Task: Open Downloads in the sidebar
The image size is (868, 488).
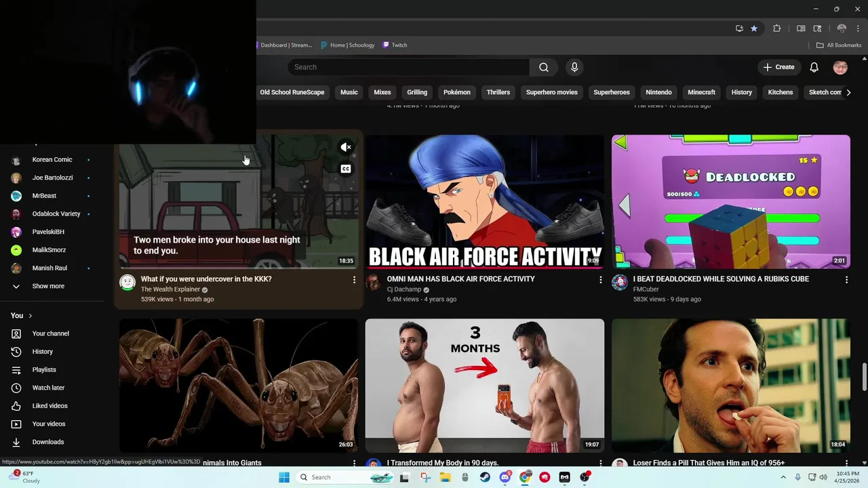Action: pyautogui.click(x=48, y=442)
